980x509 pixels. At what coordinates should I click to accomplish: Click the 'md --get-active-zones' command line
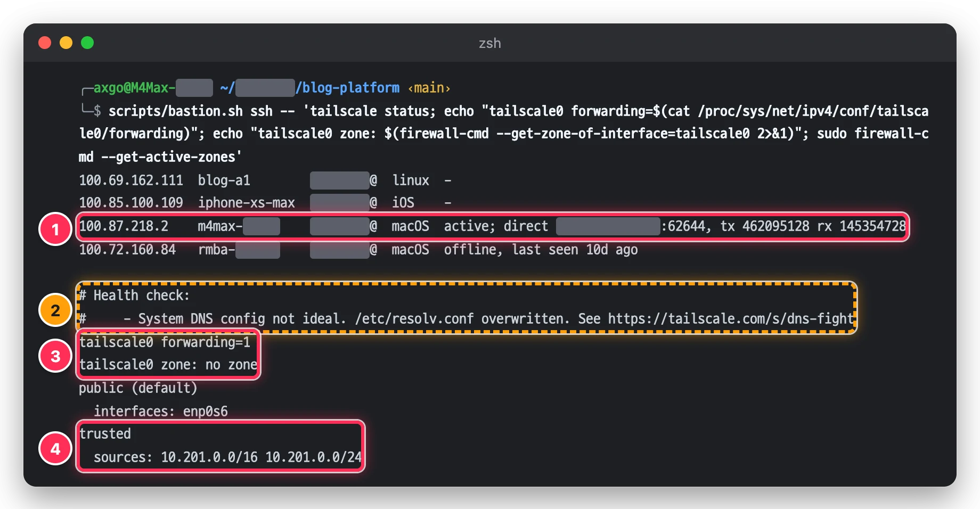tap(160, 157)
